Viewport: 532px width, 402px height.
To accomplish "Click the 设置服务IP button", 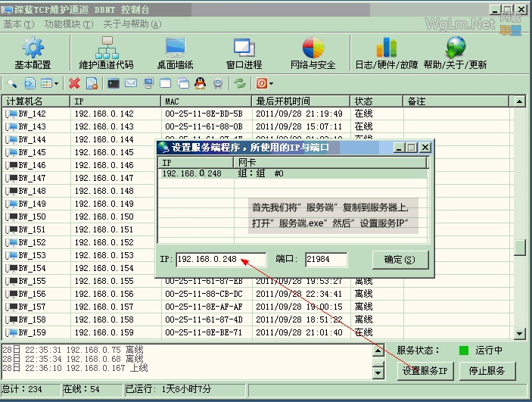I will pyautogui.click(x=425, y=371).
